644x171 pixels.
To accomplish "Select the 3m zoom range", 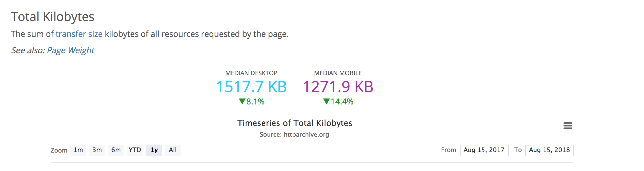I will pos(97,150).
